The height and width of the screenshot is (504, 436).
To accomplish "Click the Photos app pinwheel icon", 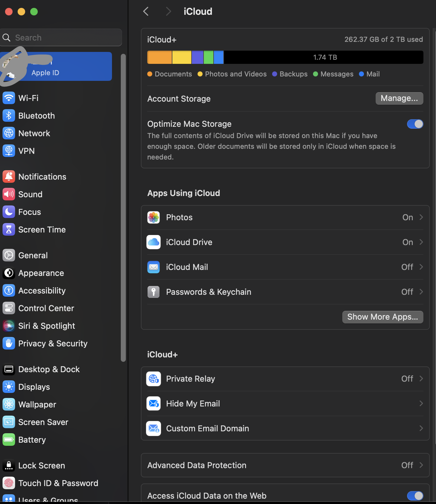I will pos(154,217).
